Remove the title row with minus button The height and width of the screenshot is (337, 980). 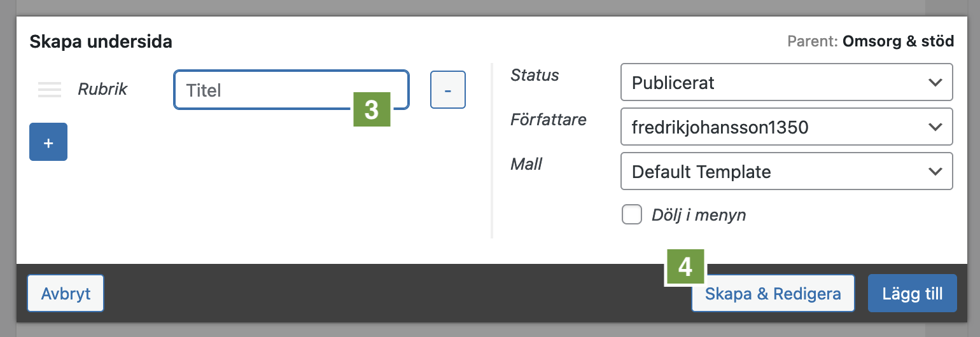point(448,90)
